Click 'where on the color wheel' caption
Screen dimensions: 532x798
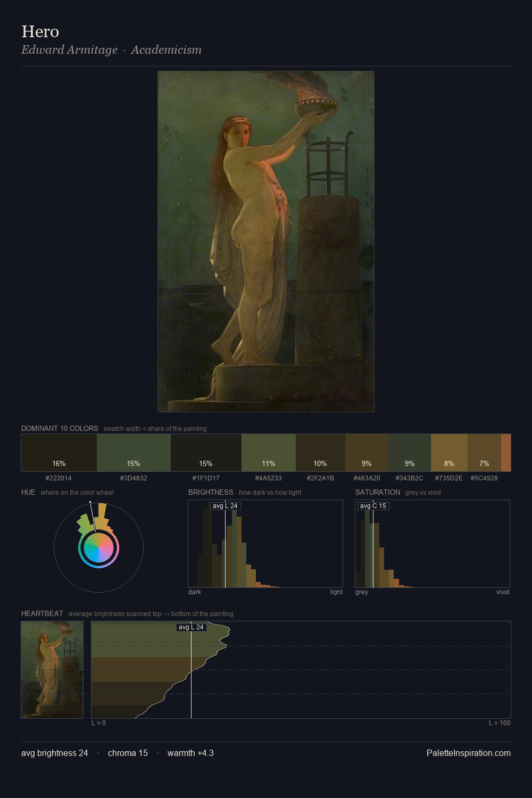[77, 492]
